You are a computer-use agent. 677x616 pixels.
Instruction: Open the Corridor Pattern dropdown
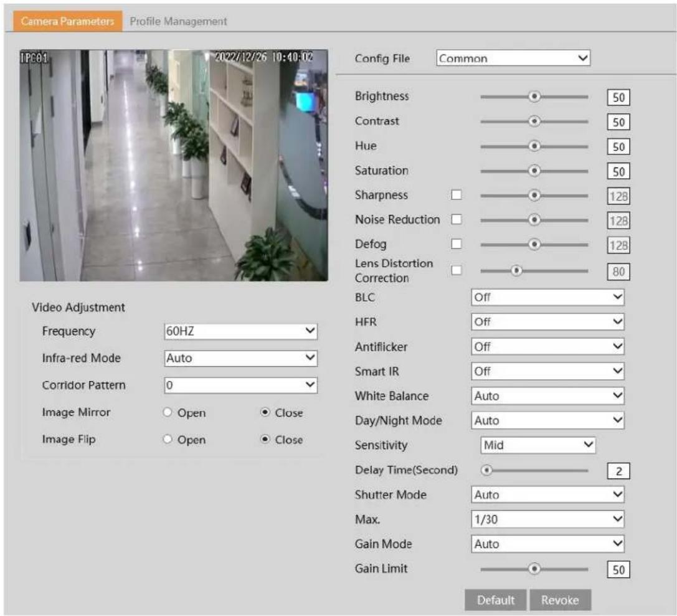[240, 385]
